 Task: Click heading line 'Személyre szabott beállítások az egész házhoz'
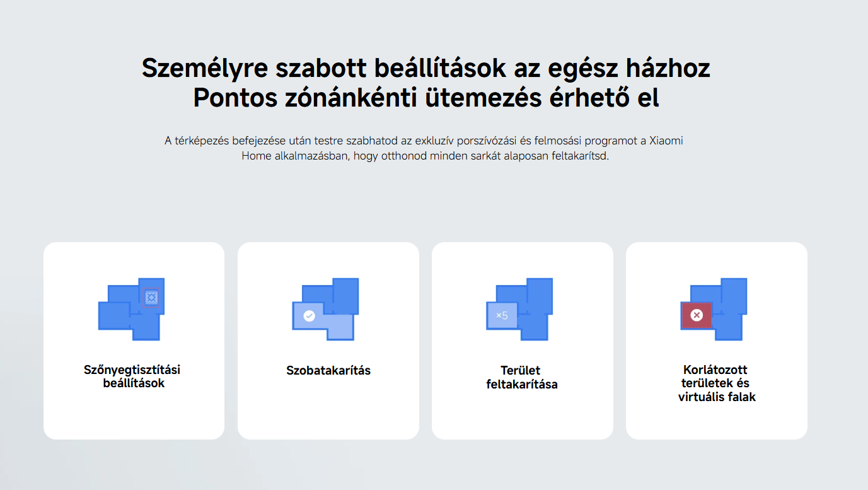click(x=425, y=68)
